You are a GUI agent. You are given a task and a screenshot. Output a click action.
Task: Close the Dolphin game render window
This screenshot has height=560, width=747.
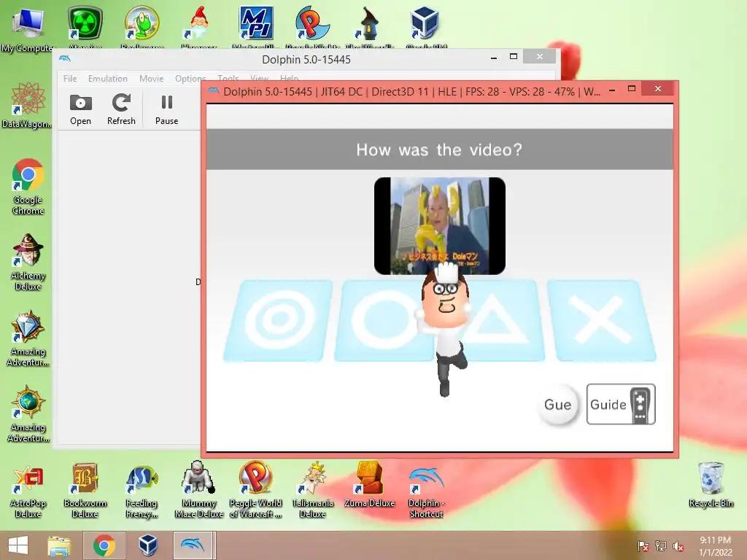[x=658, y=88]
